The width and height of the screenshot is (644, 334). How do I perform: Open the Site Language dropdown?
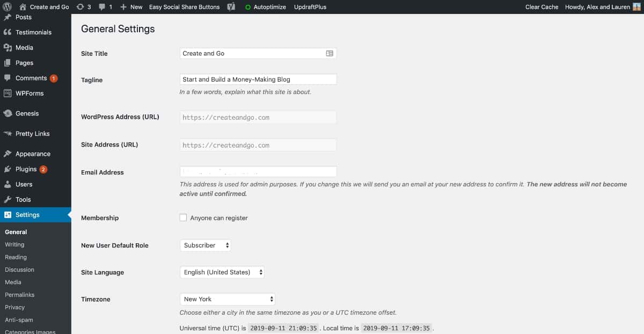coord(222,272)
